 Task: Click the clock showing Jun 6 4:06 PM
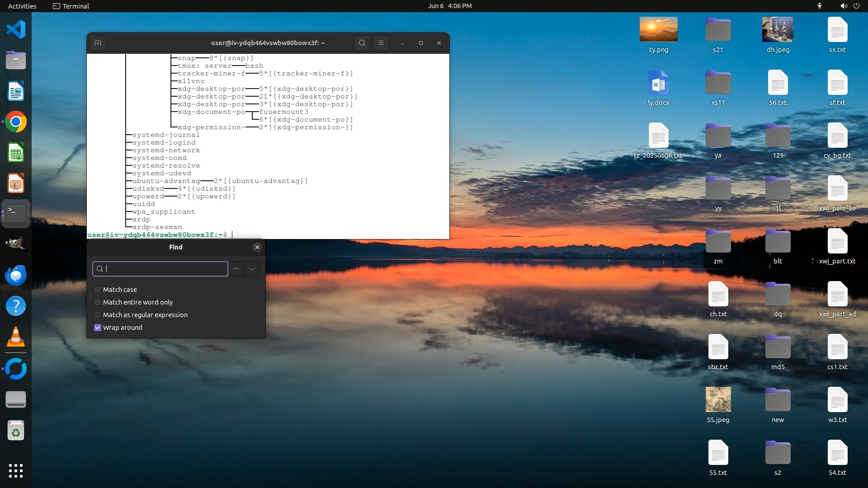(449, 6)
